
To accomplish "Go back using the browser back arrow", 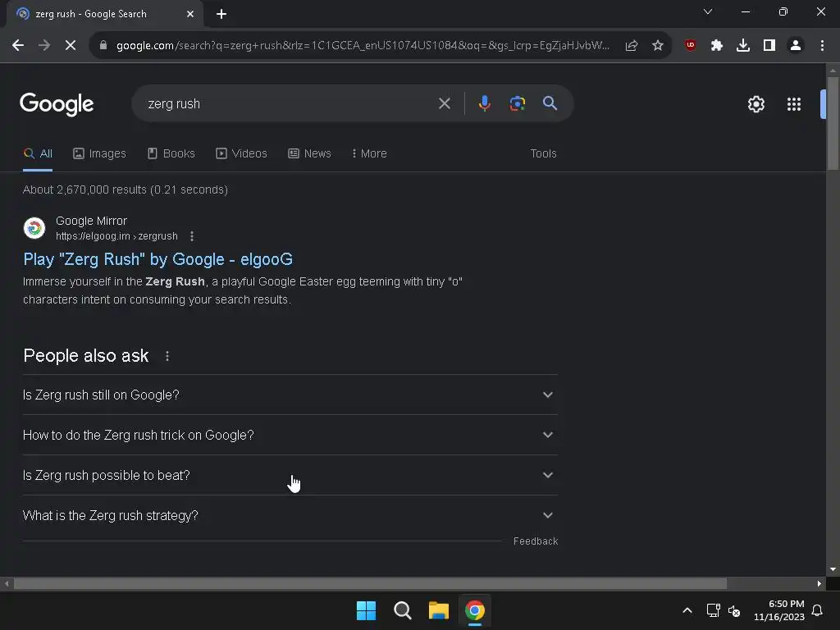I will (18, 46).
